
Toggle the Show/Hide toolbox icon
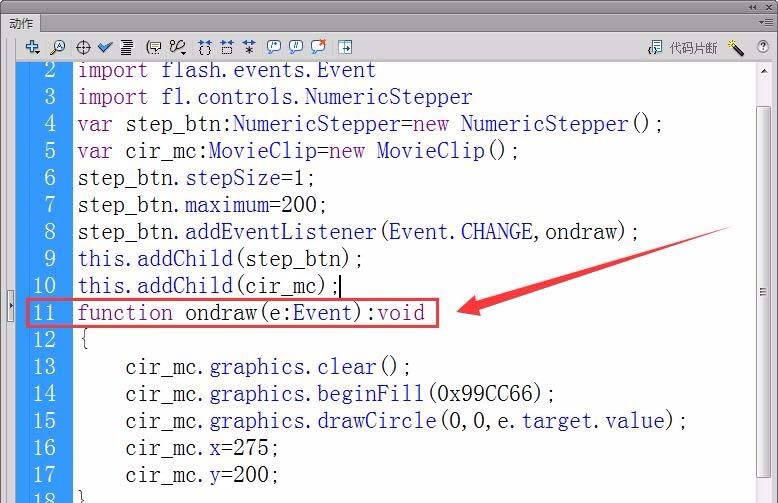(x=345, y=47)
